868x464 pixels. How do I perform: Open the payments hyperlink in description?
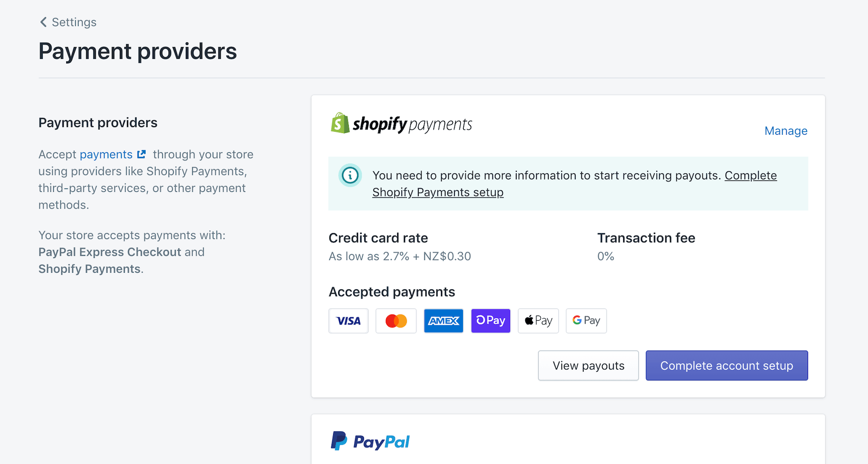pyautogui.click(x=106, y=154)
